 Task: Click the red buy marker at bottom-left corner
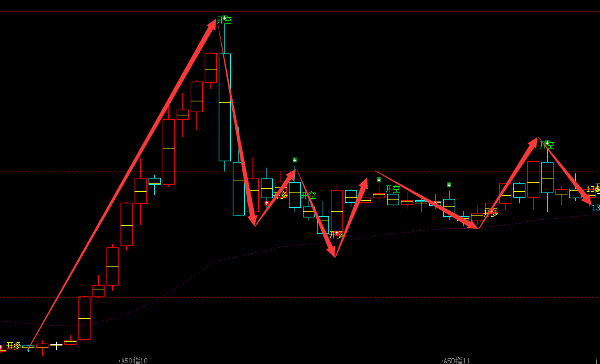(1, 347)
